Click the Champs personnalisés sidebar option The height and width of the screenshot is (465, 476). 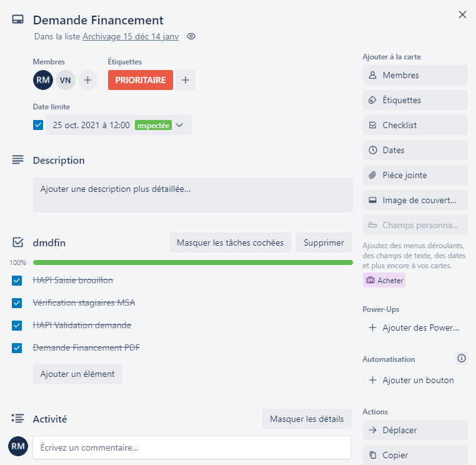[415, 225]
